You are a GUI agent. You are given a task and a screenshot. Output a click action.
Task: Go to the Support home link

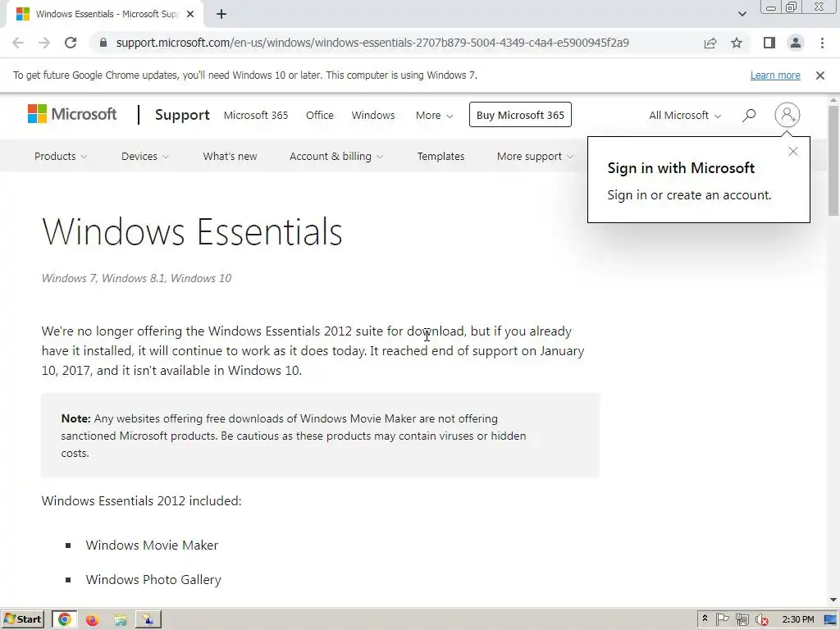tap(182, 115)
